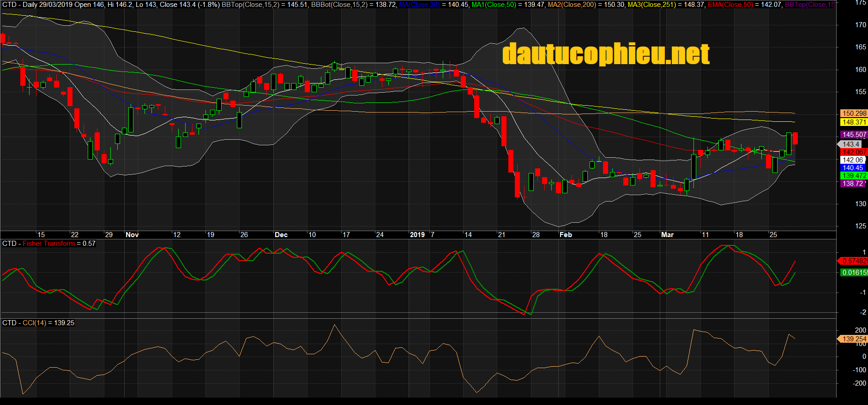Screen dimensions: 868x405
Task: Click the 160 price axis value
Action: [x=861, y=70]
